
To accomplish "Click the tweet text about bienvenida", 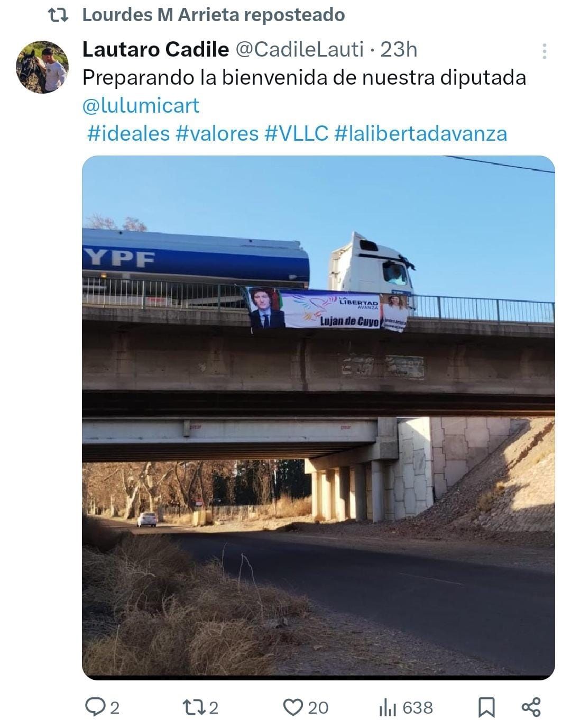I will (x=304, y=77).
